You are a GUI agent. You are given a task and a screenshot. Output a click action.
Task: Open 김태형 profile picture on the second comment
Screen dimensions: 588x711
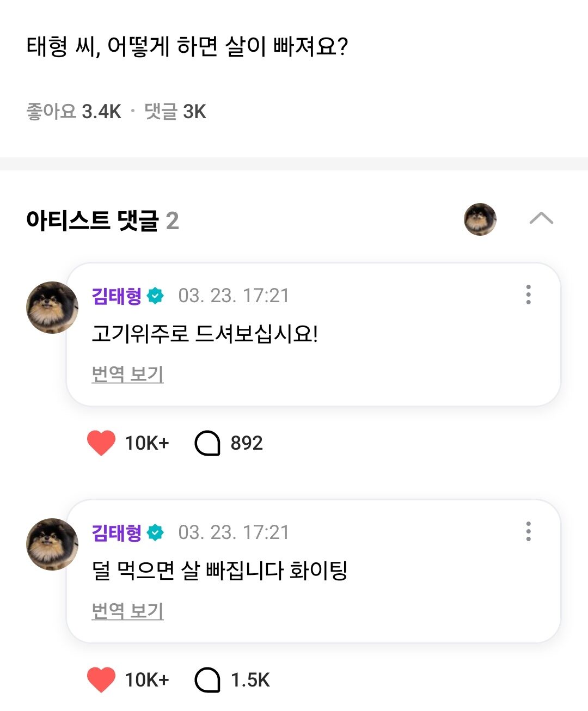[x=52, y=544]
